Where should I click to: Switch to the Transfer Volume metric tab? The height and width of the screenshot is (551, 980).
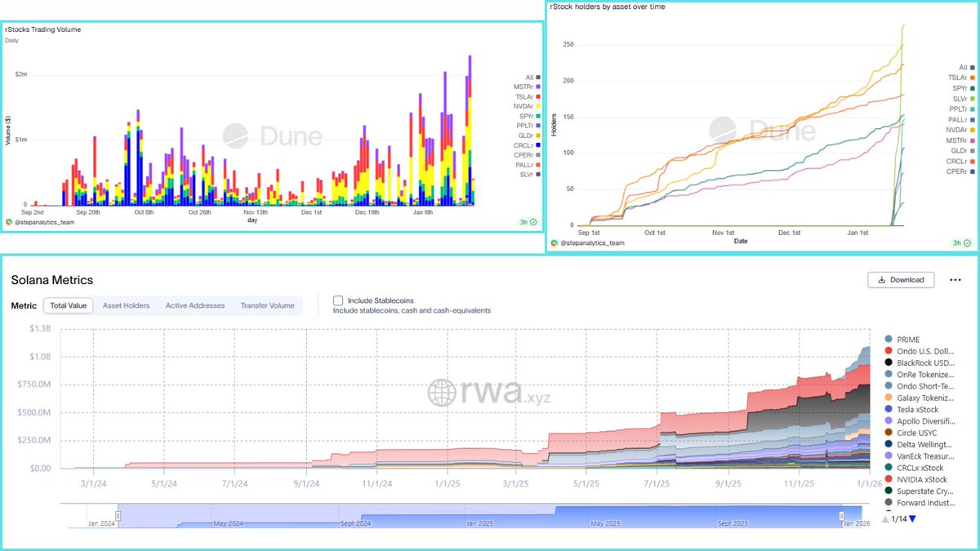pyautogui.click(x=267, y=305)
